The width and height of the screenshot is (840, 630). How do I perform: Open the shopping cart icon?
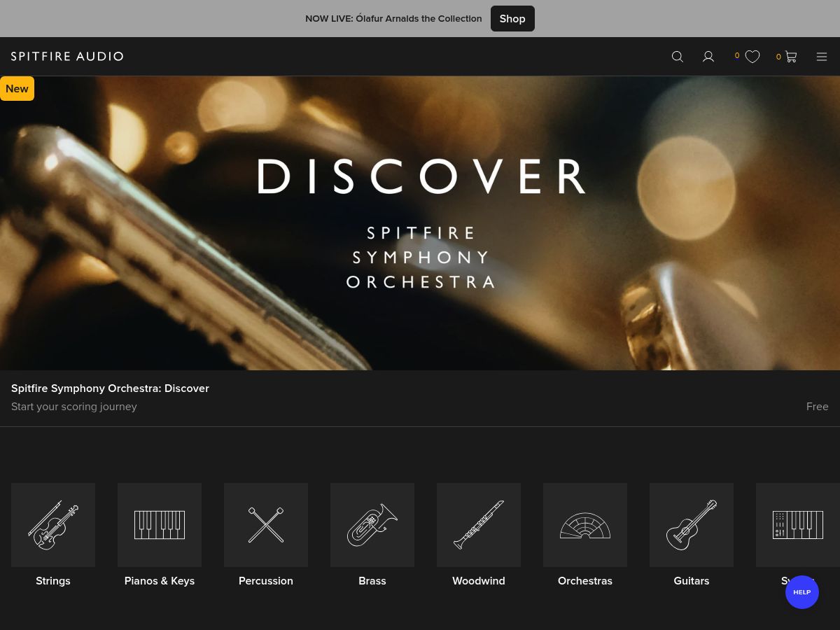click(x=791, y=57)
